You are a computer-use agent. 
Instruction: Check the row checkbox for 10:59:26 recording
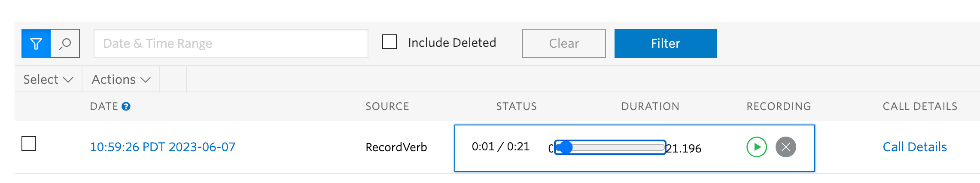pyautogui.click(x=29, y=143)
